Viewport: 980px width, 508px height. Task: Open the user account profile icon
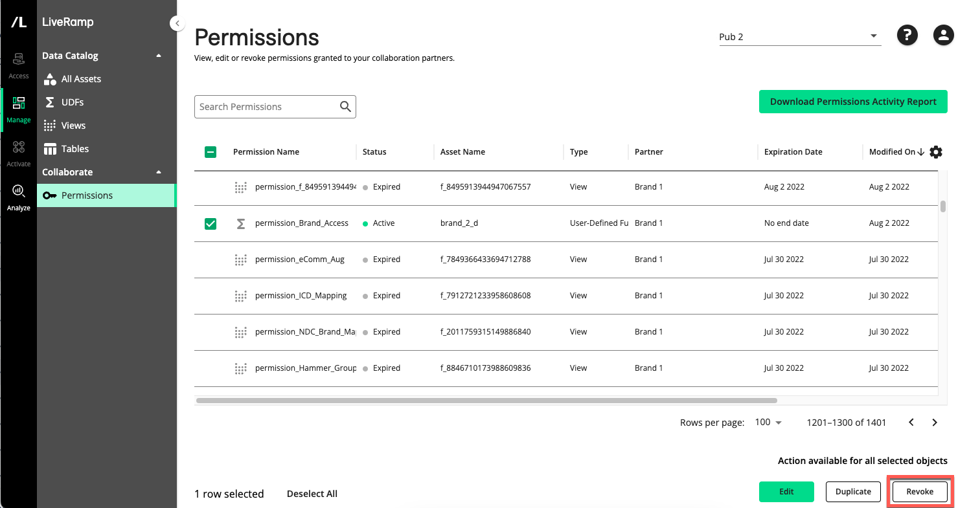coord(944,35)
